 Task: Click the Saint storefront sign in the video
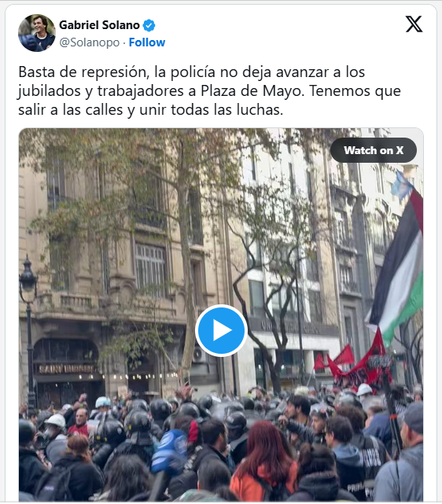coord(66,369)
